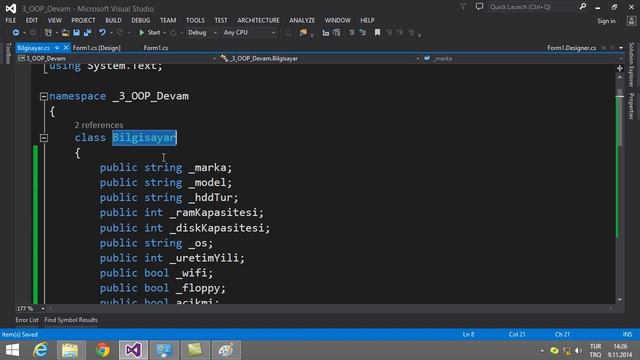Click the Uncomment Lines icon

(x=362, y=33)
